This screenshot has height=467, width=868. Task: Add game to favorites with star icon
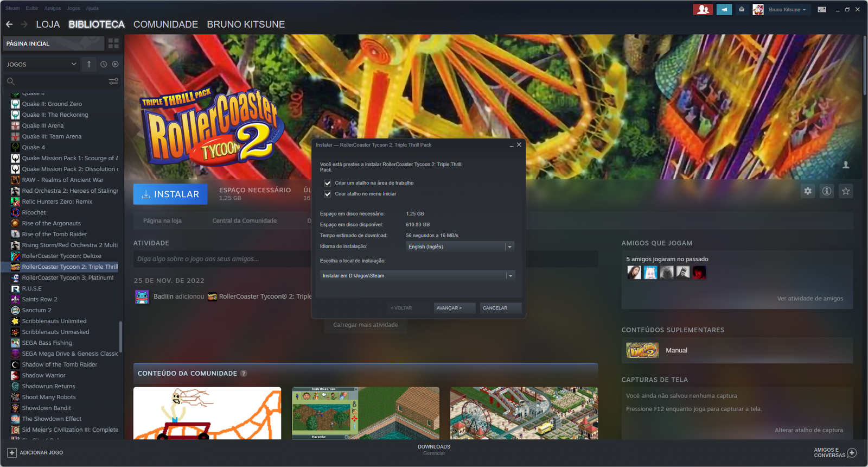(846, 191)
